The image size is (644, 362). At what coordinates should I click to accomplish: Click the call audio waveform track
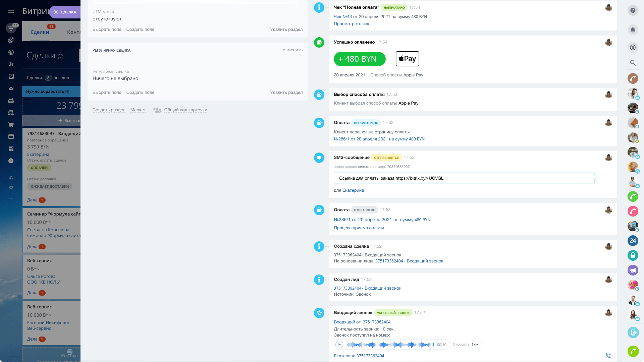[x=390, y=345]
